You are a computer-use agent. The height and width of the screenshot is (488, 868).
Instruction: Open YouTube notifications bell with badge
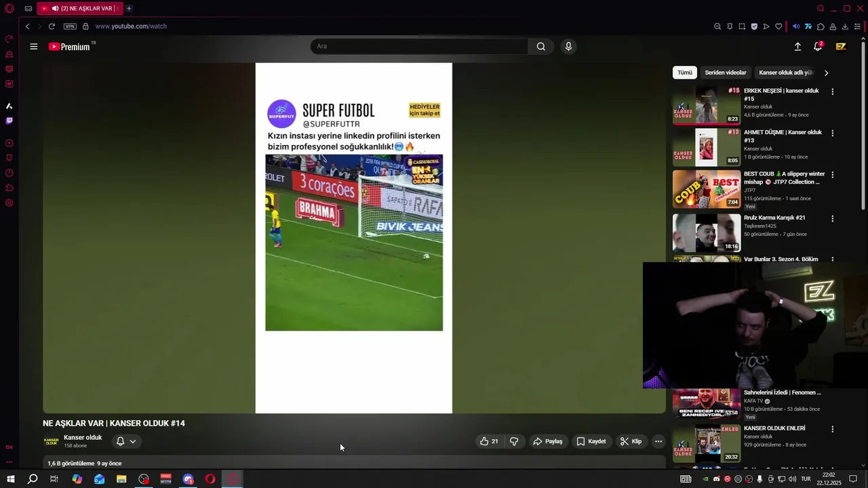coord(818,47)
